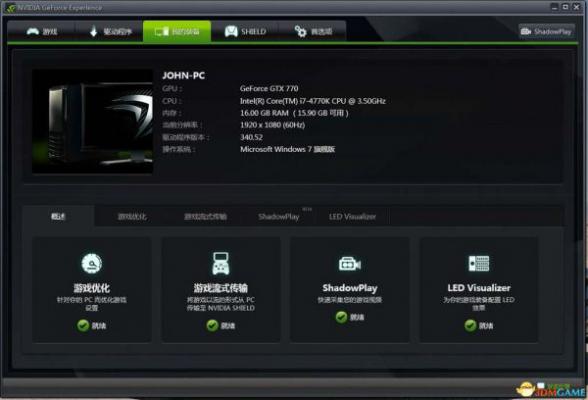The height and width of the screenshot is (400, 588).
Task: Click the game optimization disc icon
Action: tap(92, 264)
